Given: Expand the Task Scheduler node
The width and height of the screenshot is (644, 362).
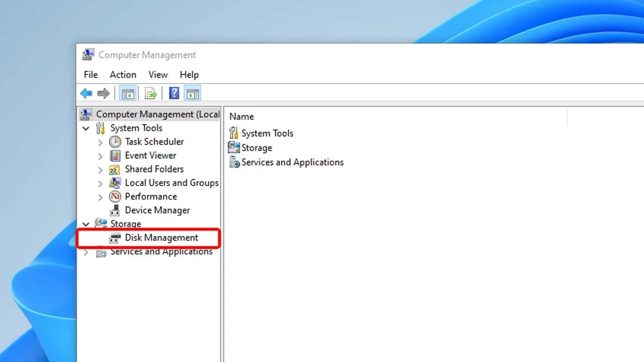Looking at the screenshot, I should (100, 142).
